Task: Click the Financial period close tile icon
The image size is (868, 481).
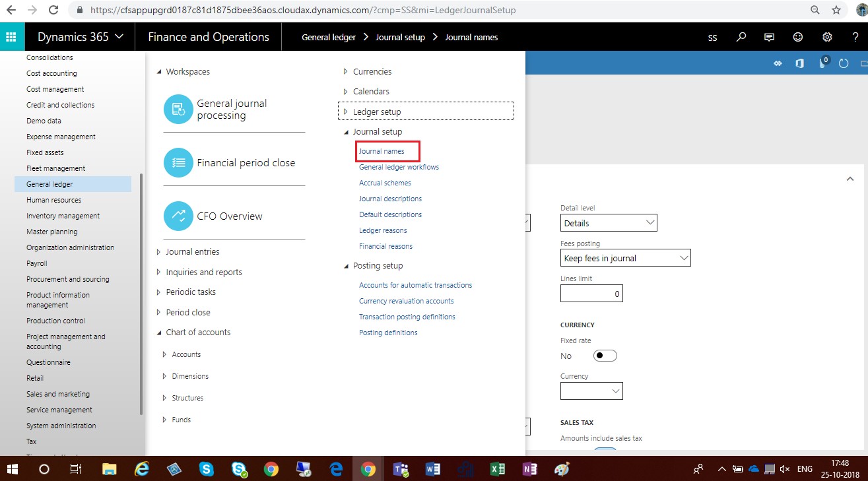Action: coord(178,162)
